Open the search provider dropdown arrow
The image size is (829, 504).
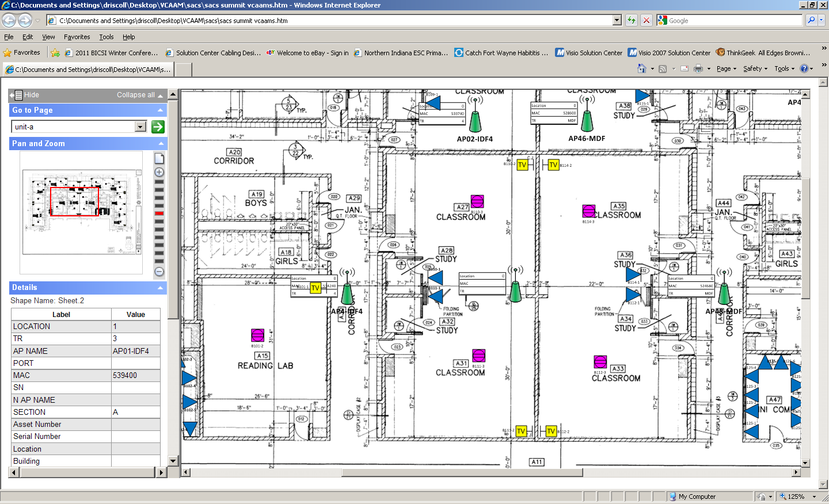(822, 20)
